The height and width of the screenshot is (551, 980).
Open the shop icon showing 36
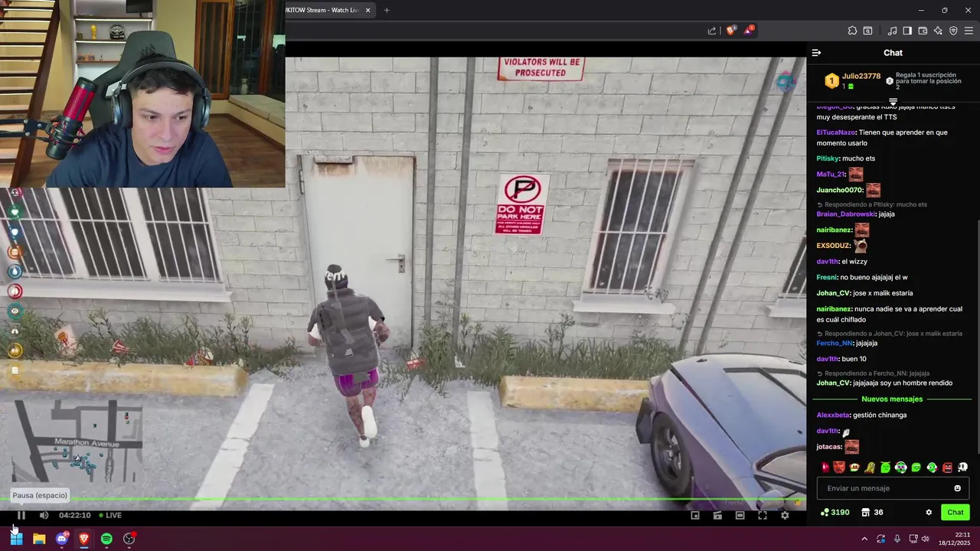pos(872,512)
